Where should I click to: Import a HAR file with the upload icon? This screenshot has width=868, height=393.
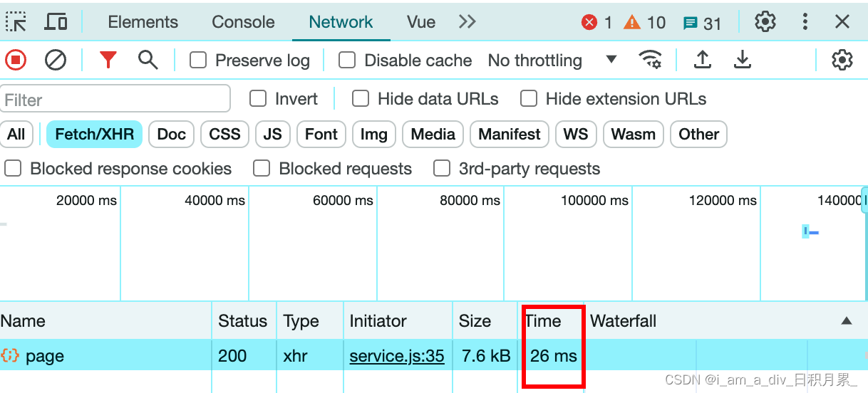point(703,60)
